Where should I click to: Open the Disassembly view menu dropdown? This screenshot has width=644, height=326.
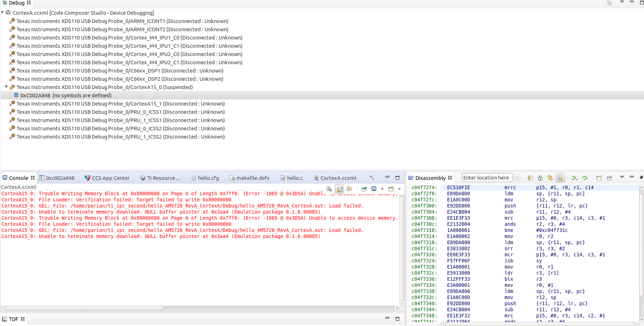click(x=622, y=177)
